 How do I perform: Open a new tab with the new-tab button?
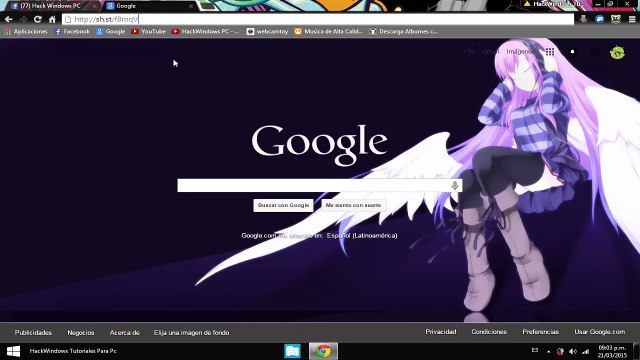coord(207,6)
